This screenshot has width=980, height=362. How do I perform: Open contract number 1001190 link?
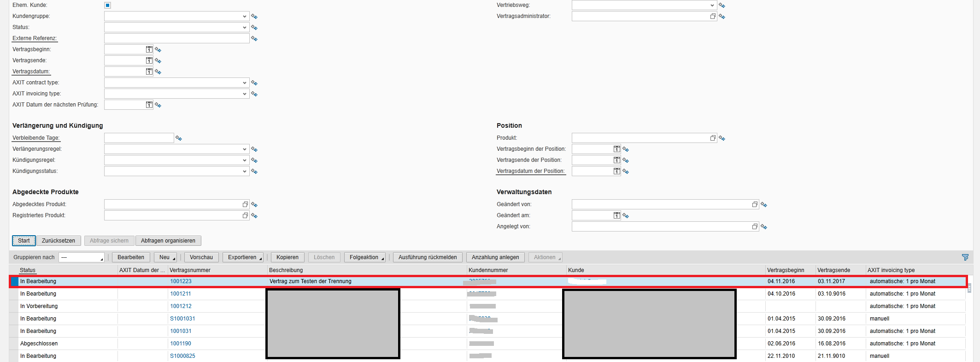click(181, 344)
